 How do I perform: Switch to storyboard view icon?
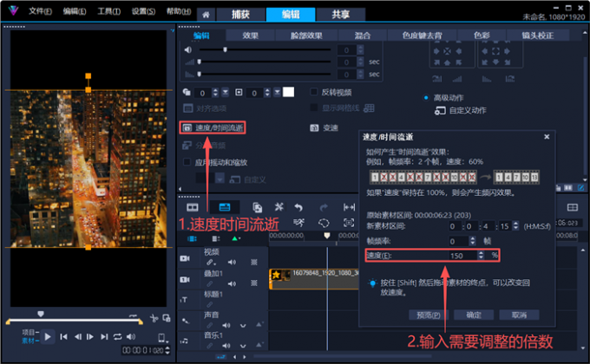tap(193, 207)
